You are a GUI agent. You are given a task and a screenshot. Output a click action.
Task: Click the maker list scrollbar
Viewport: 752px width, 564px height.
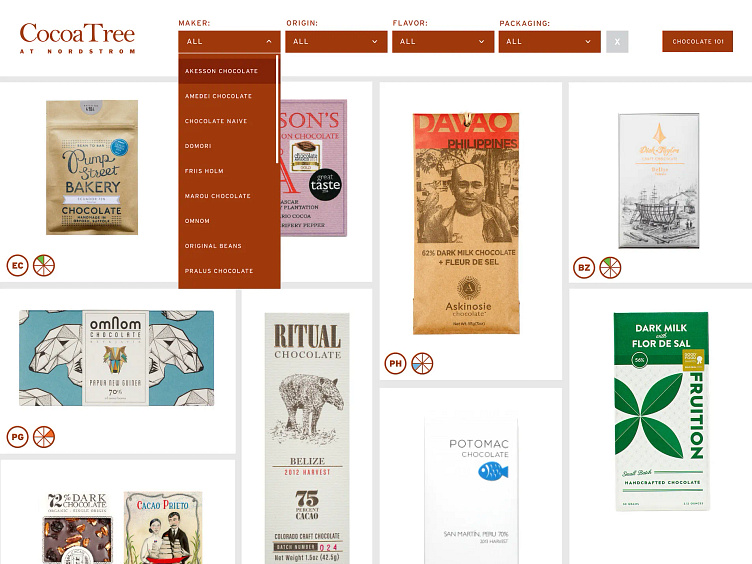(x=278, y=109)
